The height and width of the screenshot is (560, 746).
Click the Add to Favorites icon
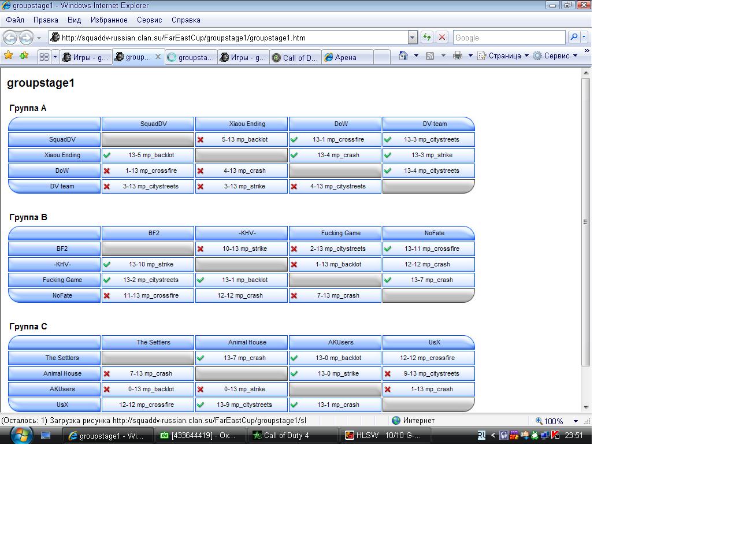[24, 55]
